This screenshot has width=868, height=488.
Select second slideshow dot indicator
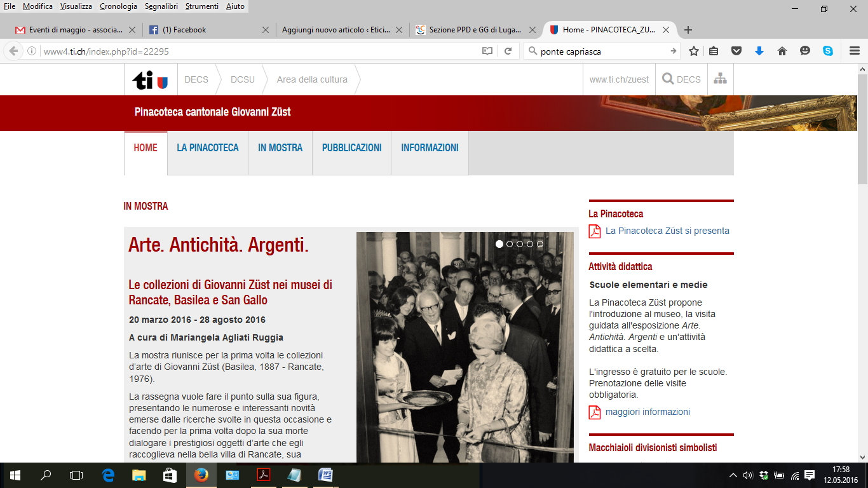pyautogui.click(x=510, y=244)
